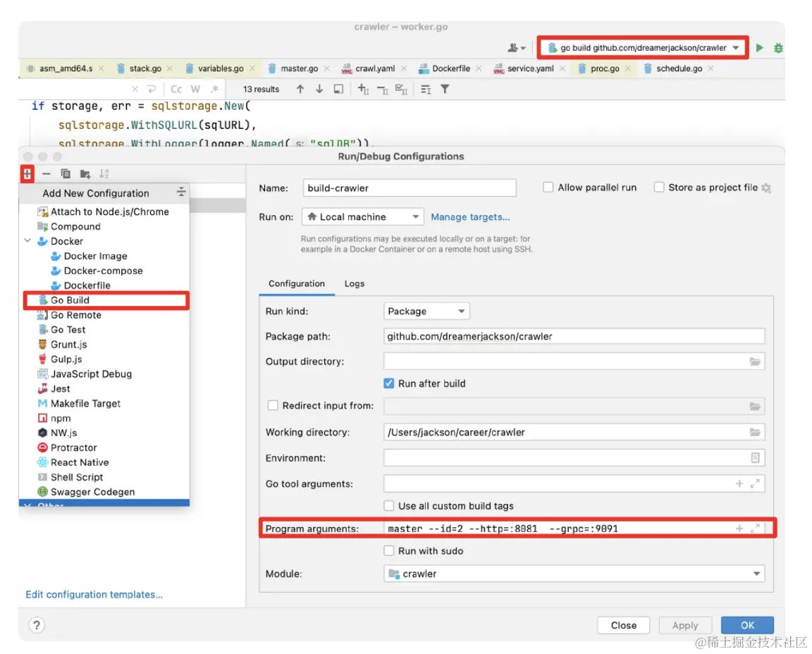Click the Store as project file gear icon
Image resolution: width=812 pixels, height=654 pixels.
click(x=766, y=188)
